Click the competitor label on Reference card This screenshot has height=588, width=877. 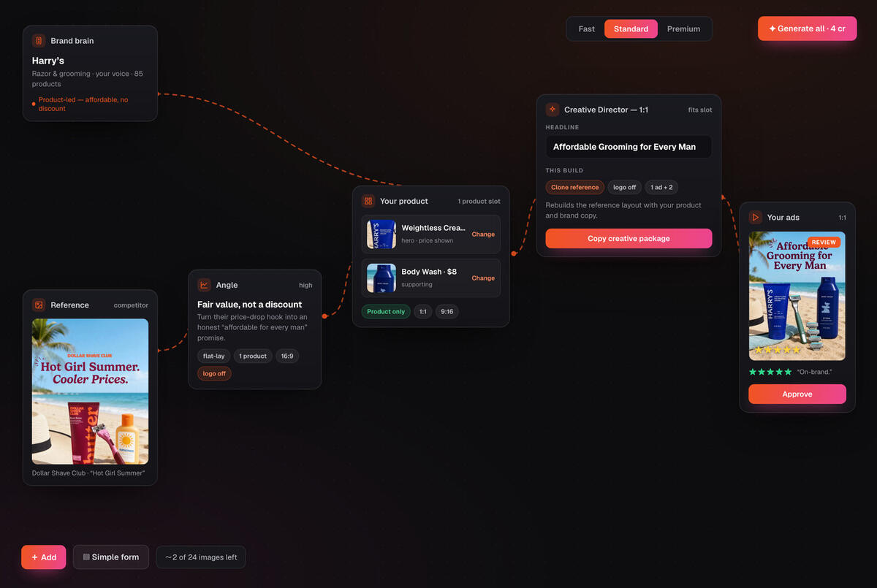131,305
